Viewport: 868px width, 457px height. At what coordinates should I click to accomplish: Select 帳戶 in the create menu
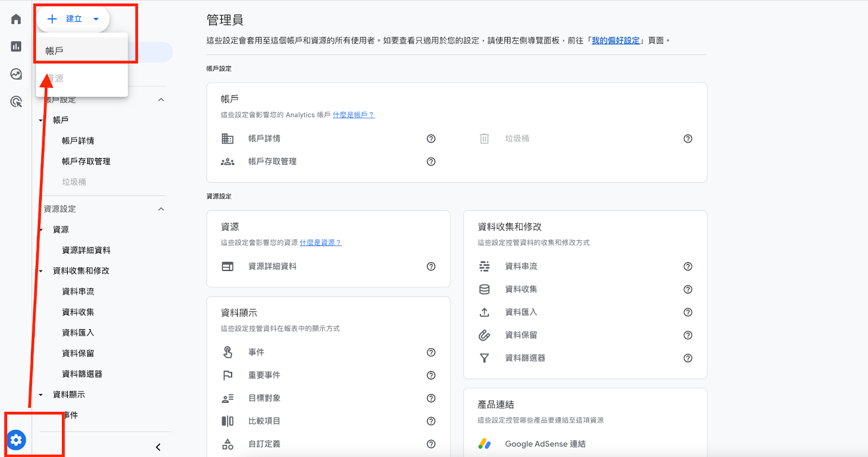pyautogui.click(x=82, y=51)
